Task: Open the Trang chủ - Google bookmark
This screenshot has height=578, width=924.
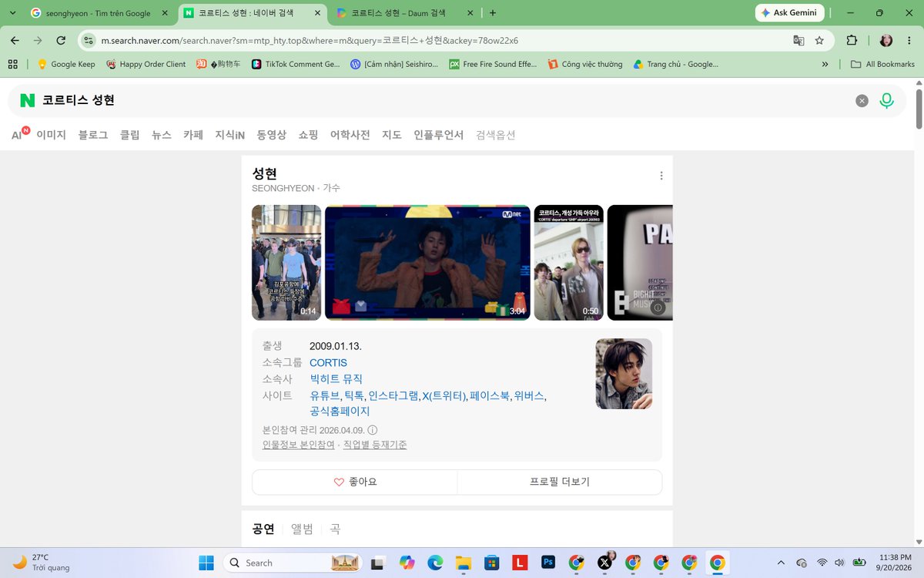Action: [x=675, y=64]
